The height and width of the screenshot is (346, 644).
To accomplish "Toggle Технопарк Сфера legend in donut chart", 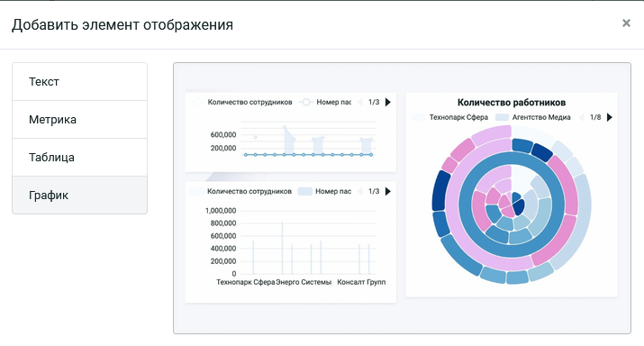I will click(x=450, y=117).
